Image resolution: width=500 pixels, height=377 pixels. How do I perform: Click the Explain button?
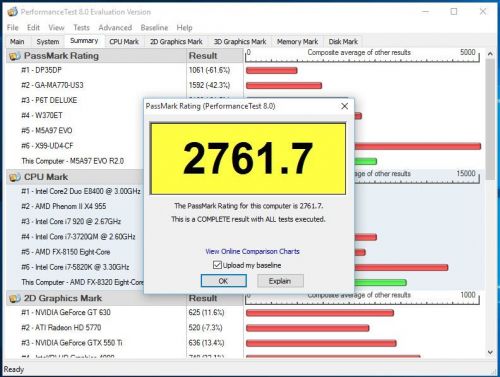pos(280,281)
